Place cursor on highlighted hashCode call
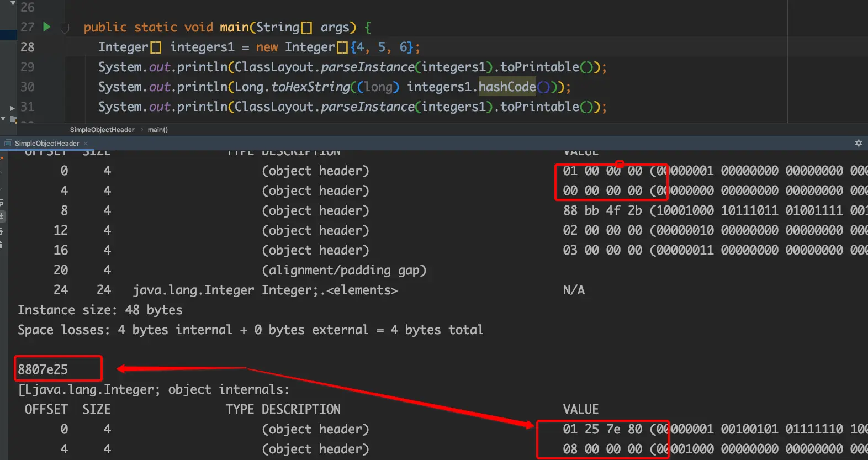 point(507,87)
